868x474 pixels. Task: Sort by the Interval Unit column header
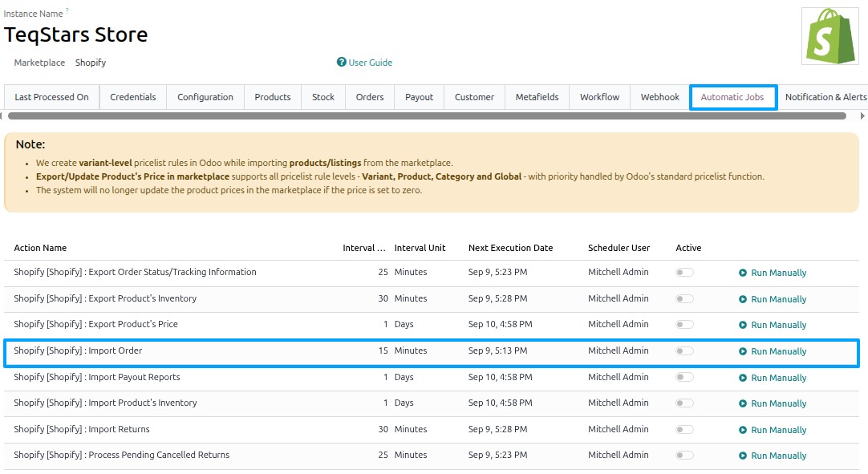tap(420, 248)
